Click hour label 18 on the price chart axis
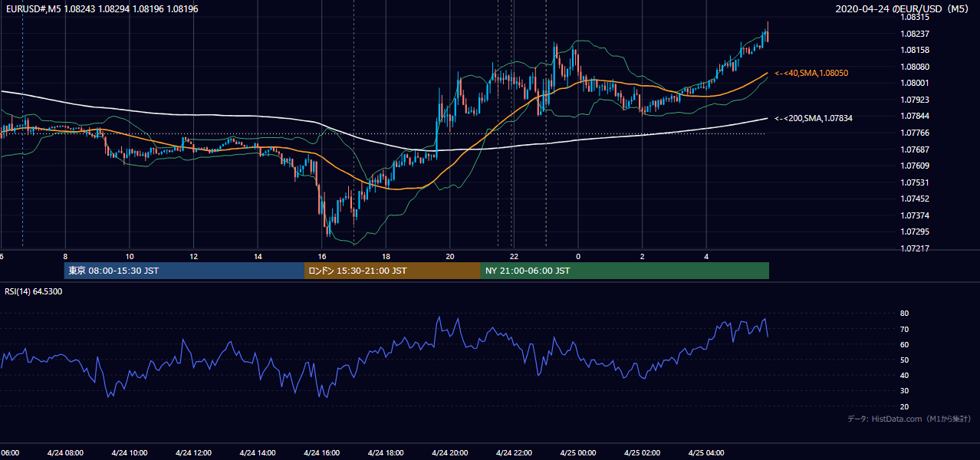Viewport: 980px width, 460px height. coord(386,256)
